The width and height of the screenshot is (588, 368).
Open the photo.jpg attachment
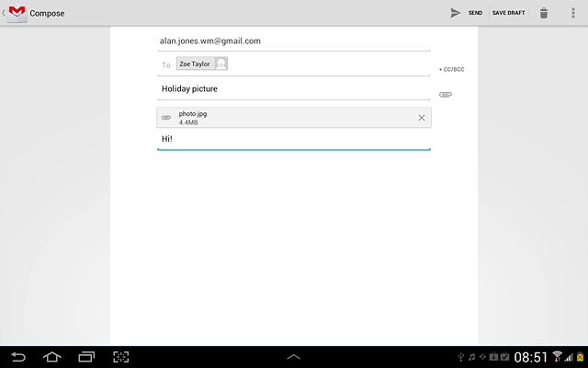[x=276, y=118]
